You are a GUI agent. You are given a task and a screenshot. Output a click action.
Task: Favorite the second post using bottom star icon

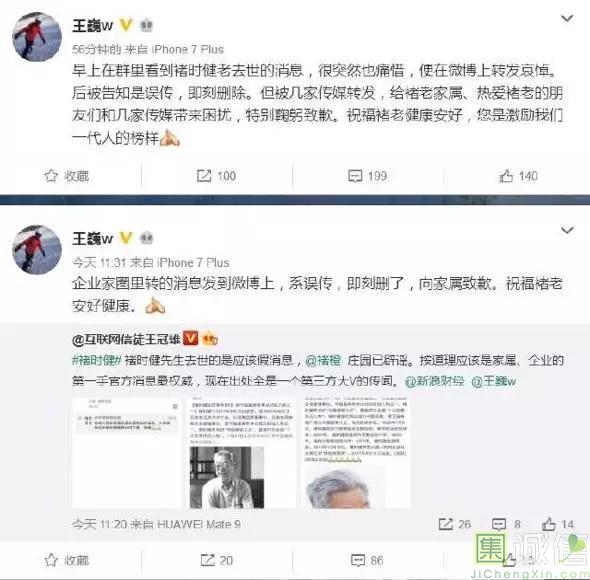pos(67,560)
